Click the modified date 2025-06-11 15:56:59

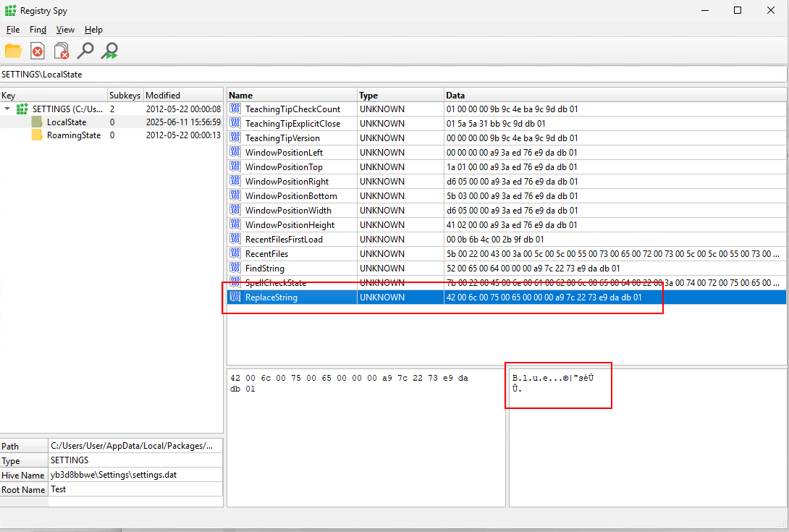(x=183, y=122)
